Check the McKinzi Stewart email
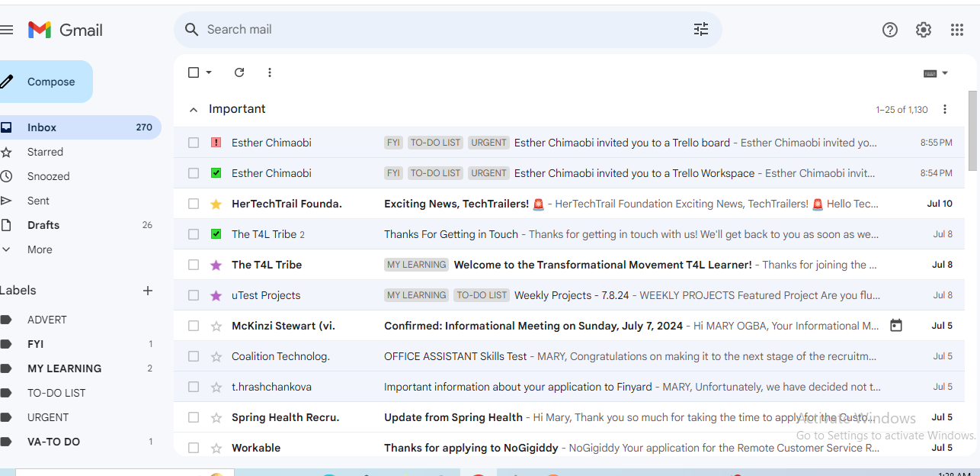The height and width of the screenshot is (476, 980). [194, 326]
